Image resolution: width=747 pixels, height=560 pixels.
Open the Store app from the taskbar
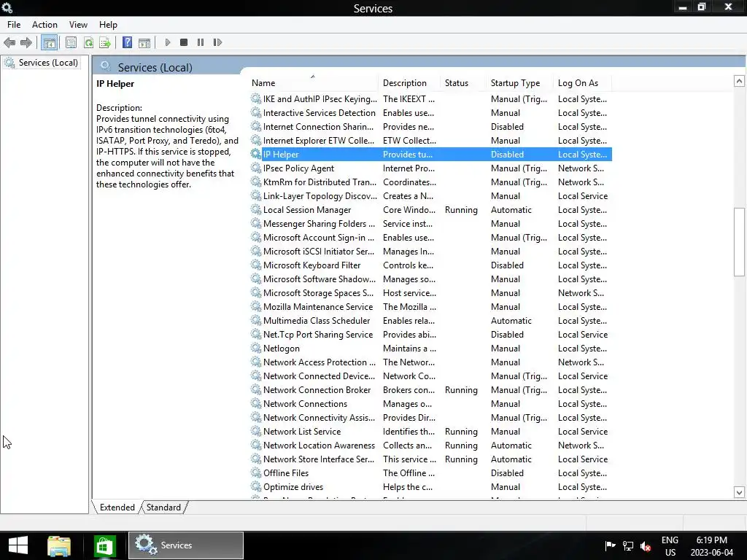pyautogui.click(x=104, y=545)
